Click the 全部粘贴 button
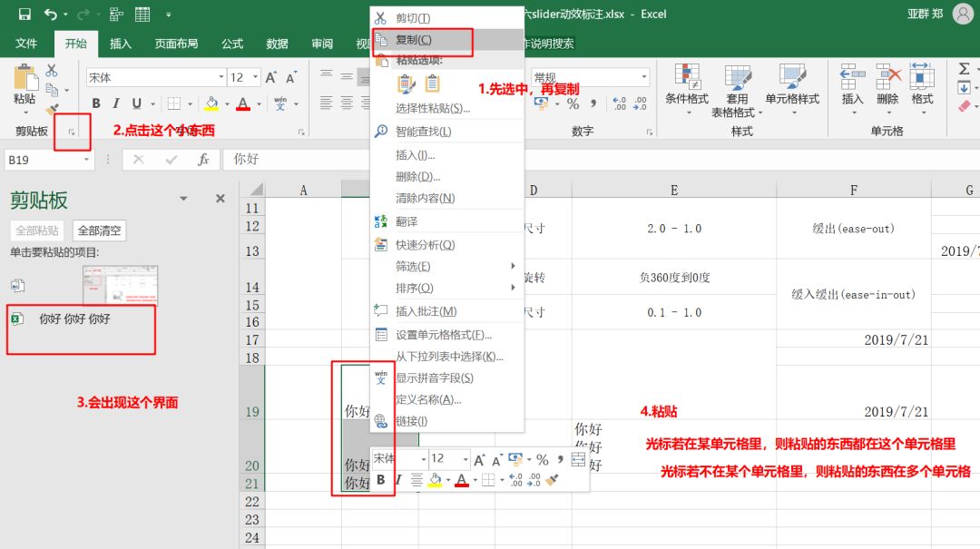Screen dimensions: 980x549 (37, 230)
